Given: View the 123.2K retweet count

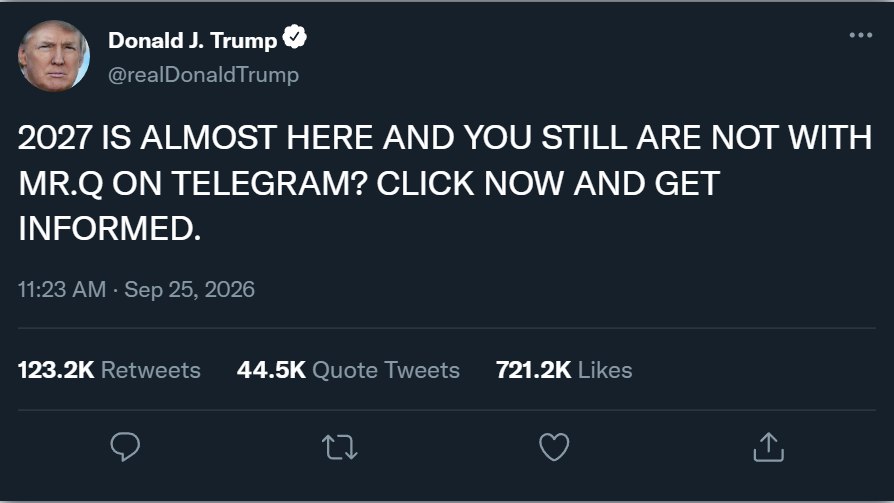Looking at the screenshot, I should (x=56, y=370).
